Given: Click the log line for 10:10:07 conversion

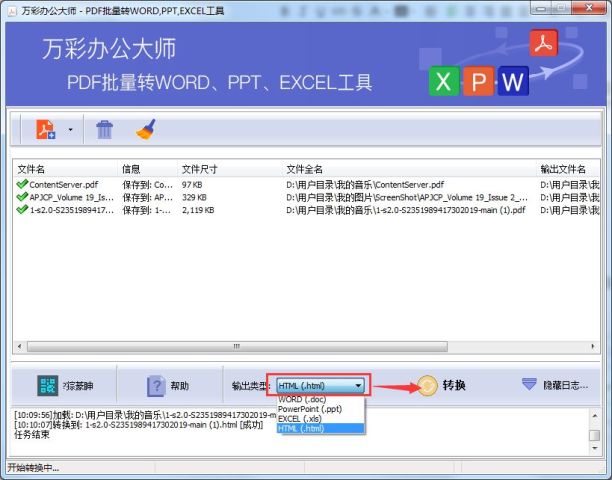Looking at the screenshot, I should point(139,425).
